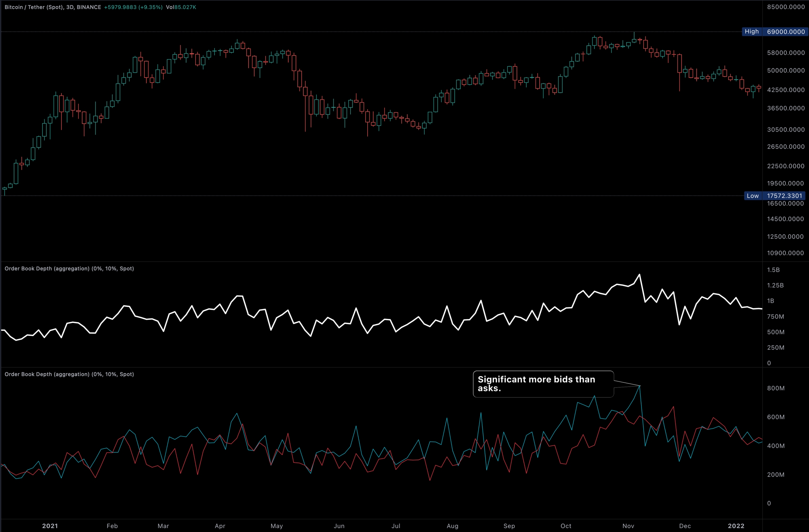This screenshot has width=809, height=532.
Task: Click the 0 label on lower indicator scale
Action: (x=769, y=503)
